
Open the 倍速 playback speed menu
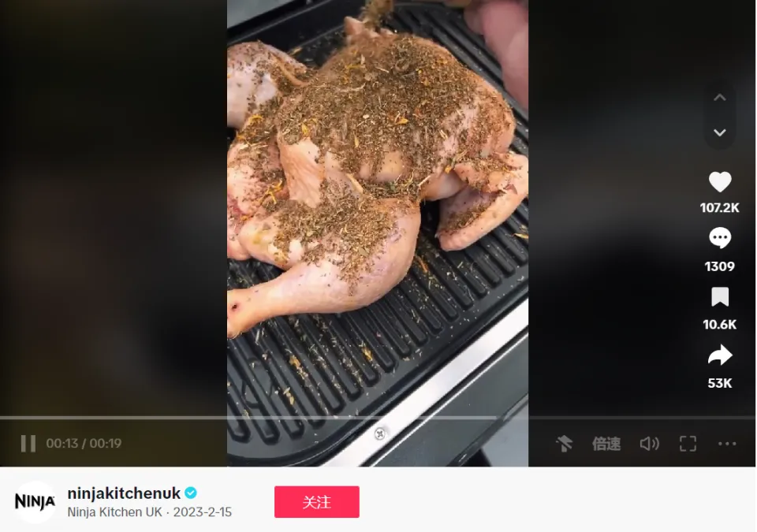click(606, 443)
